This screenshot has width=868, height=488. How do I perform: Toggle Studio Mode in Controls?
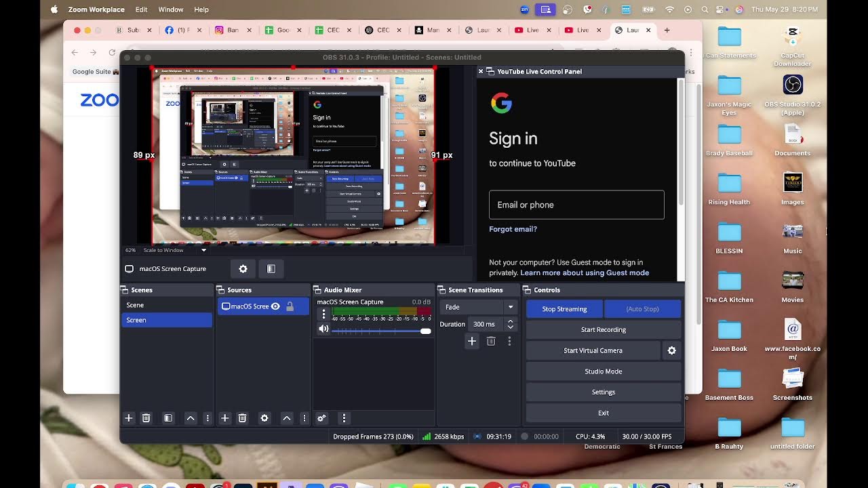point(604,371)
